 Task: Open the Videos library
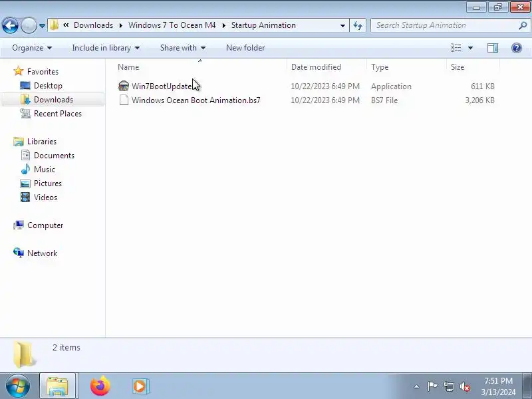[x=45, y=197]
